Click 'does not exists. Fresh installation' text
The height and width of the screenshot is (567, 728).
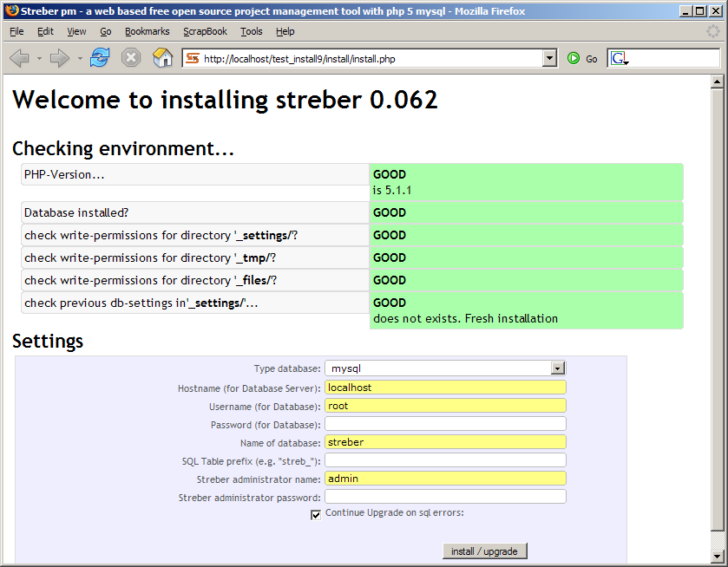[x=465, y=318]
